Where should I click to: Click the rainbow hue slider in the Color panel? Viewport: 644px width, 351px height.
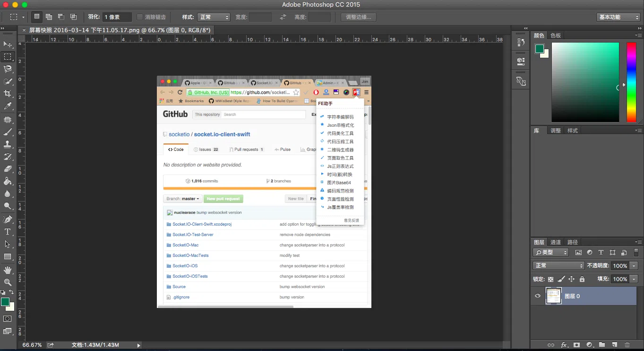[631, 82]
